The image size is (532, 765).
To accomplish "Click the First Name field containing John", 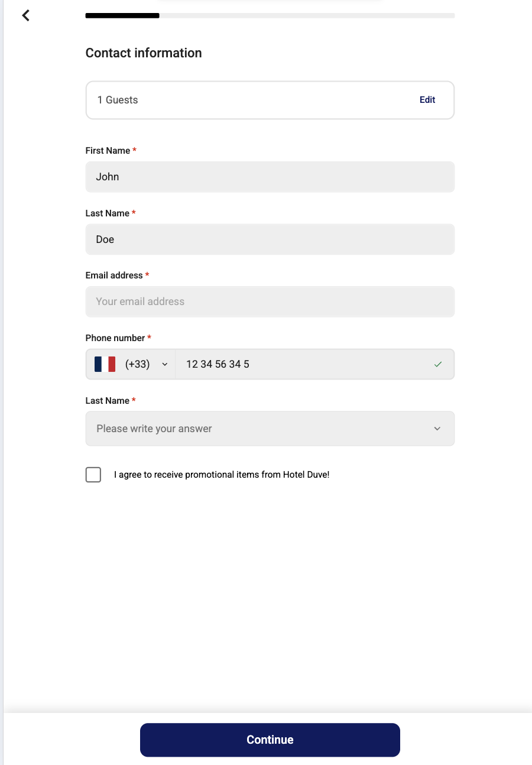I will click(x=270, y=177).
